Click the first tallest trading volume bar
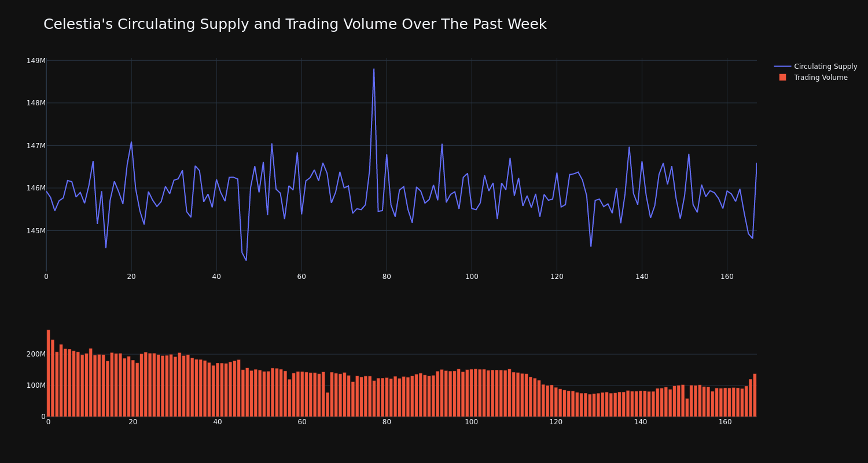This screenshot has width=868, height=463. [49, 373]
